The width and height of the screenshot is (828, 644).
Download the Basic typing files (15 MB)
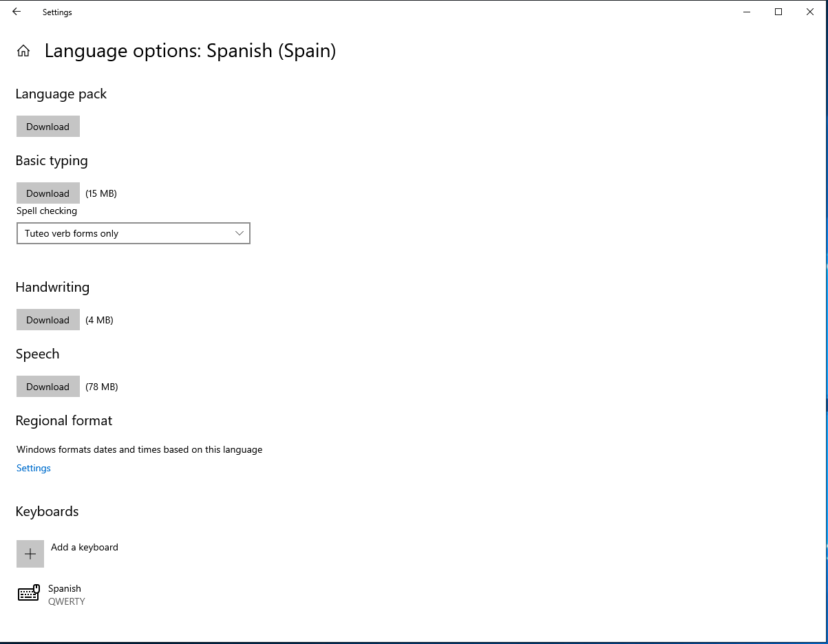point(47,193)
